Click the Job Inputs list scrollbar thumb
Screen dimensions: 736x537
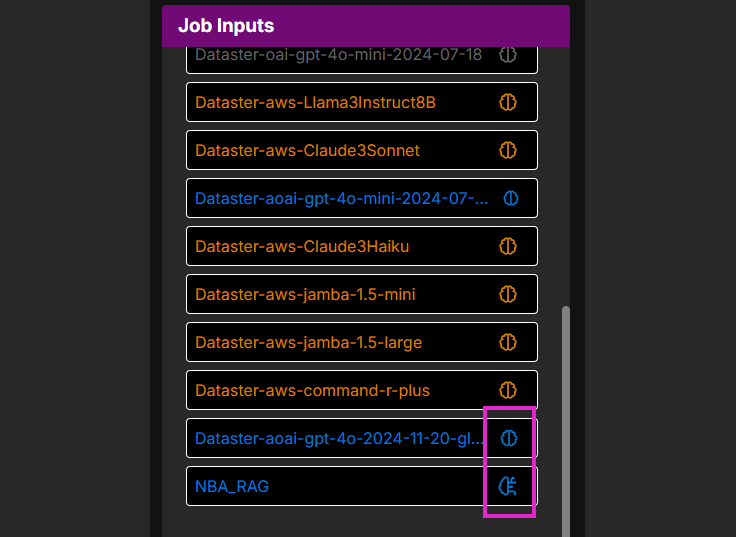pos(566,422)
